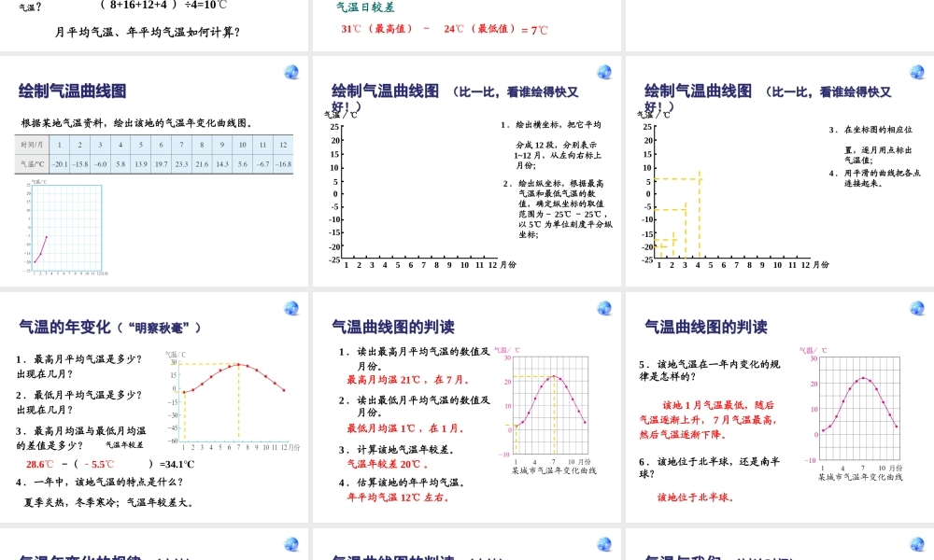Click the answer 28.6℃ − (−5.5℃) = 34.1°C
The image size is (934, 560).
tap(110, 464)
